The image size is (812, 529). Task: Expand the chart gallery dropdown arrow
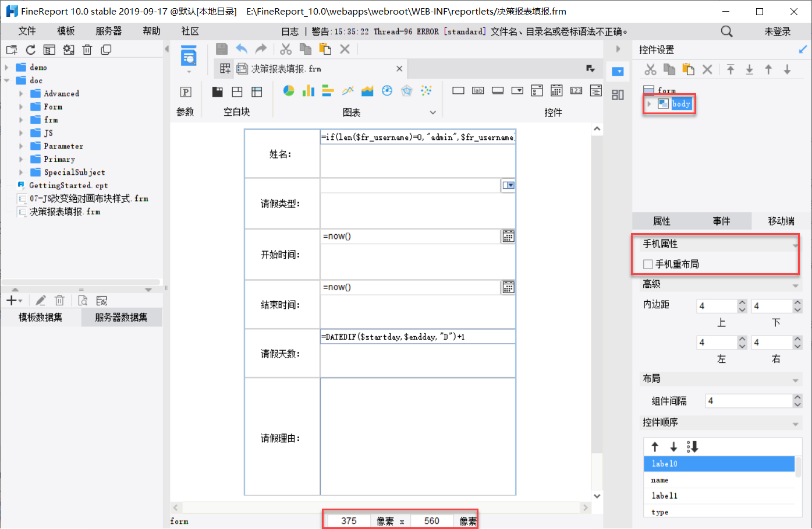(432, 112)
